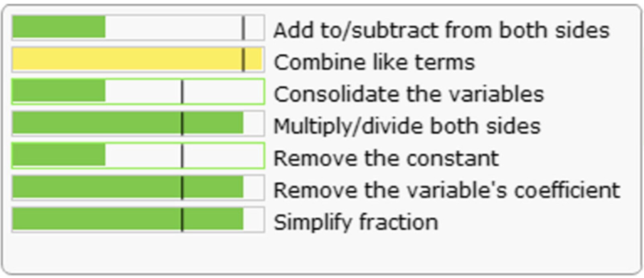
Task: Click the Simplify fraction progress bar
Action: click(138, 219)
